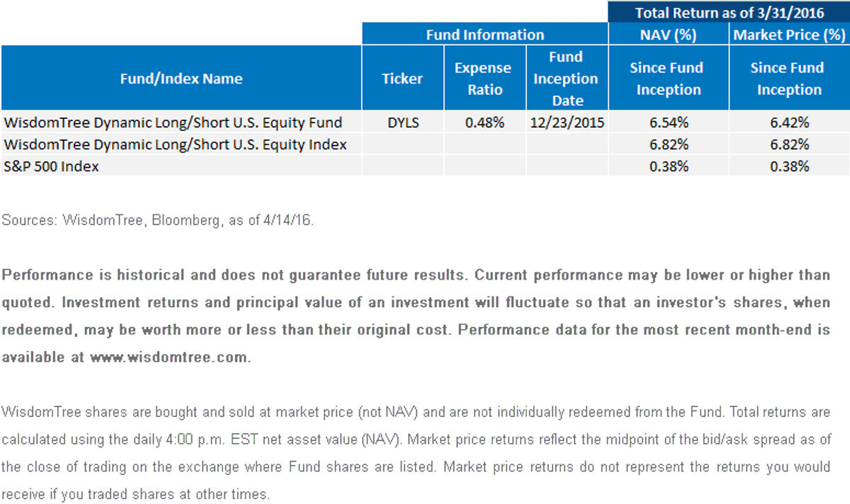The height and width of the screenshot is (504, 850).
Task: Select the Market Price (%) header cell
Action: (x=790, y=34)
